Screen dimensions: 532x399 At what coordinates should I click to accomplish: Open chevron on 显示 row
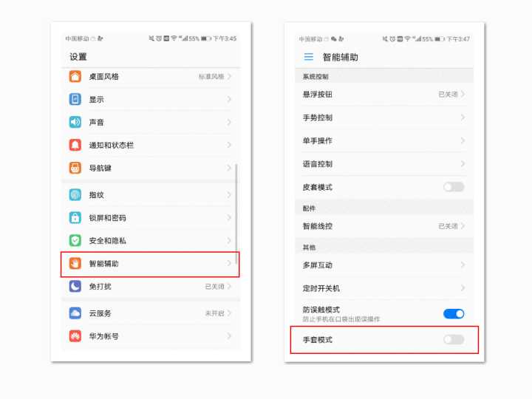click(229, 99)
